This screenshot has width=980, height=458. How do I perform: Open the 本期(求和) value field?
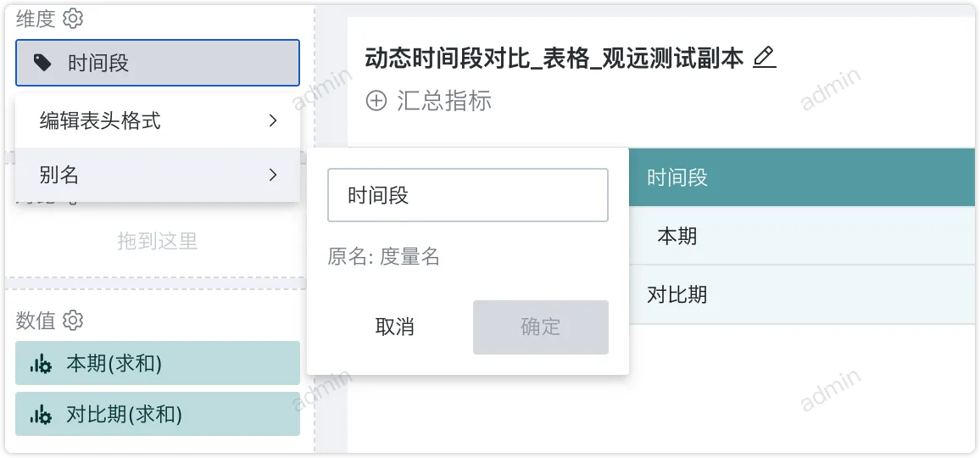(158, 364)
